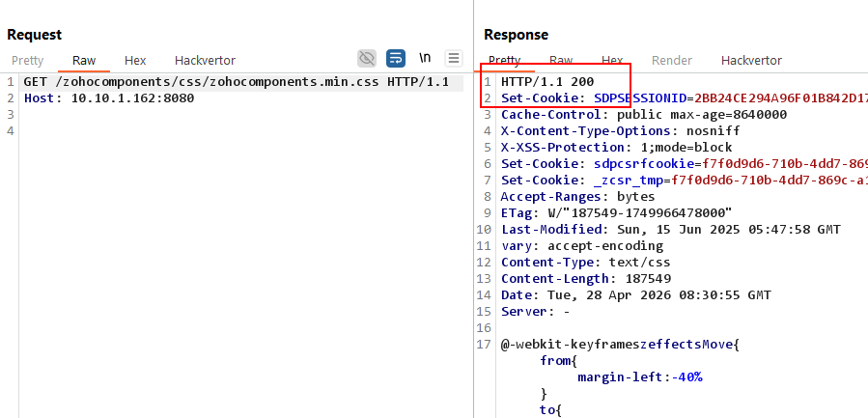This screenshot has width=868, height=418.
Task: Click the Request panel heading
Action: click(x=35, y=35)
